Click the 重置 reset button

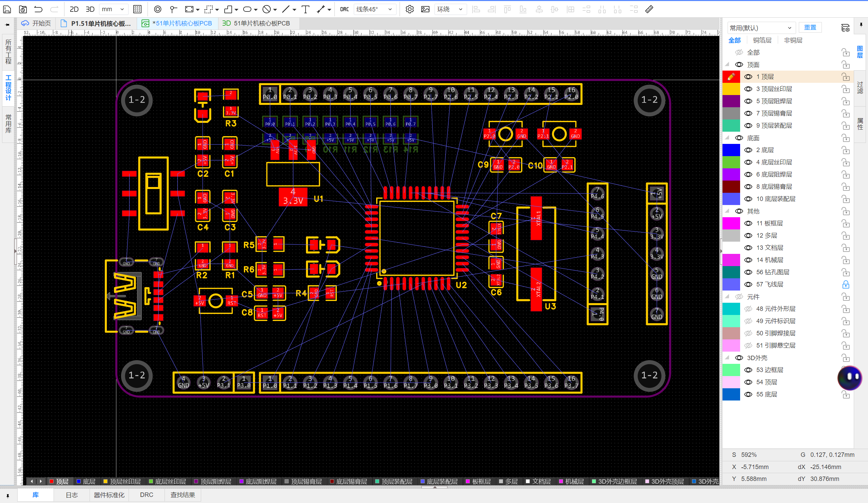tap(810, 27)
